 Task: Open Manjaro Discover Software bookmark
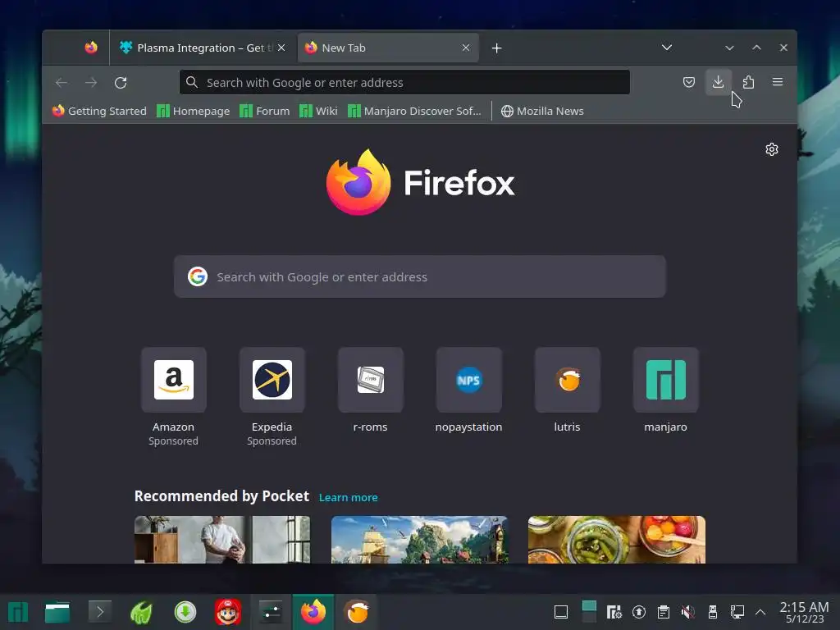[414, 111]
